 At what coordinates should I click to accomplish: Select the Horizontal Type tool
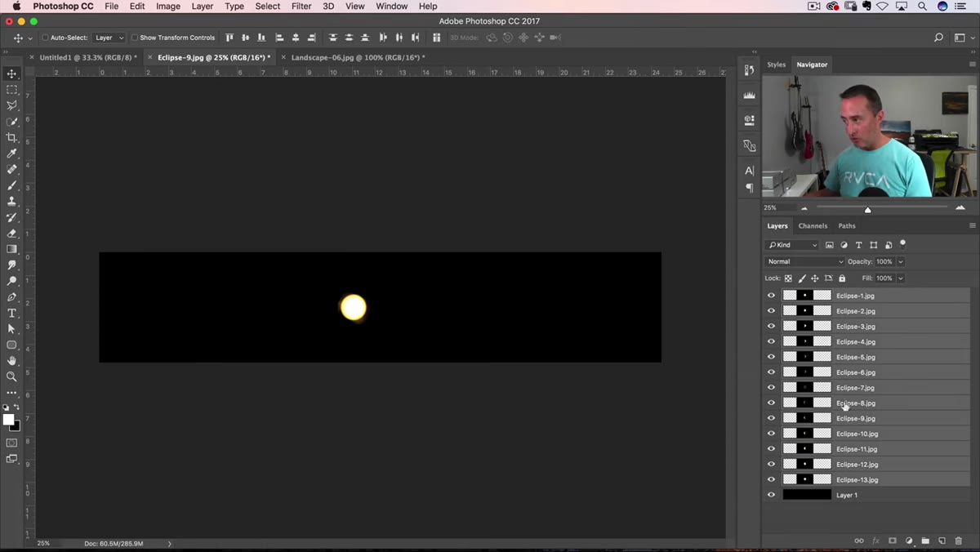(11, 313)
